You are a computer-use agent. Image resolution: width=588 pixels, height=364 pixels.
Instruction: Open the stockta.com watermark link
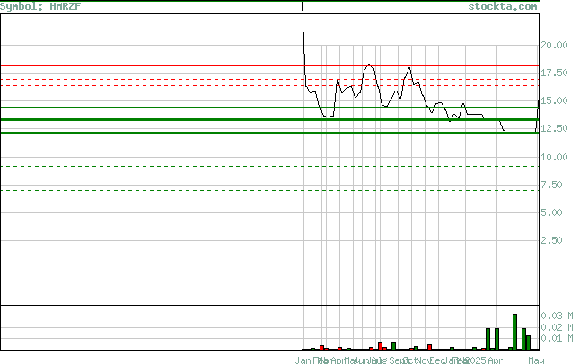502,6
